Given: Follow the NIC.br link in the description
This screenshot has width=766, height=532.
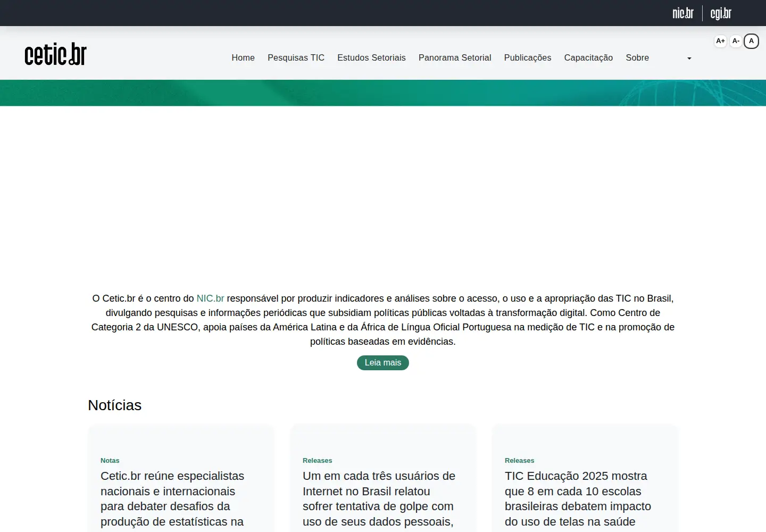Looking at the screenshot, I should [210, 298].
